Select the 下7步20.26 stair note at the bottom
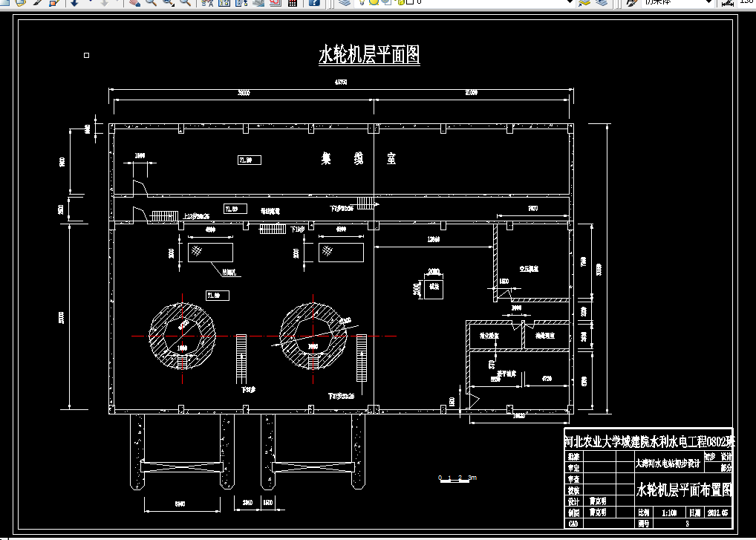 pyautogui.click(x=342, y=397)
